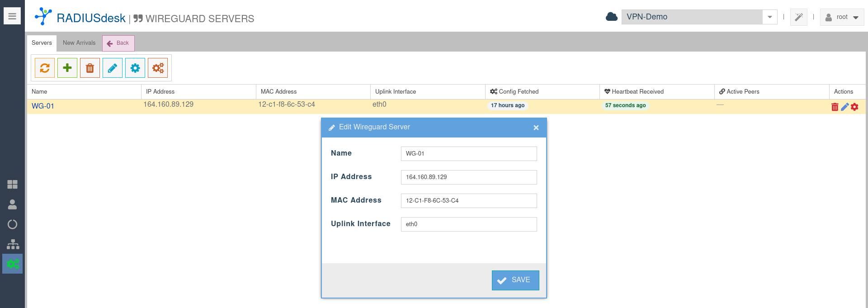
Task: Click the row pencil icon for WG-01
Action: click(844, 107)
